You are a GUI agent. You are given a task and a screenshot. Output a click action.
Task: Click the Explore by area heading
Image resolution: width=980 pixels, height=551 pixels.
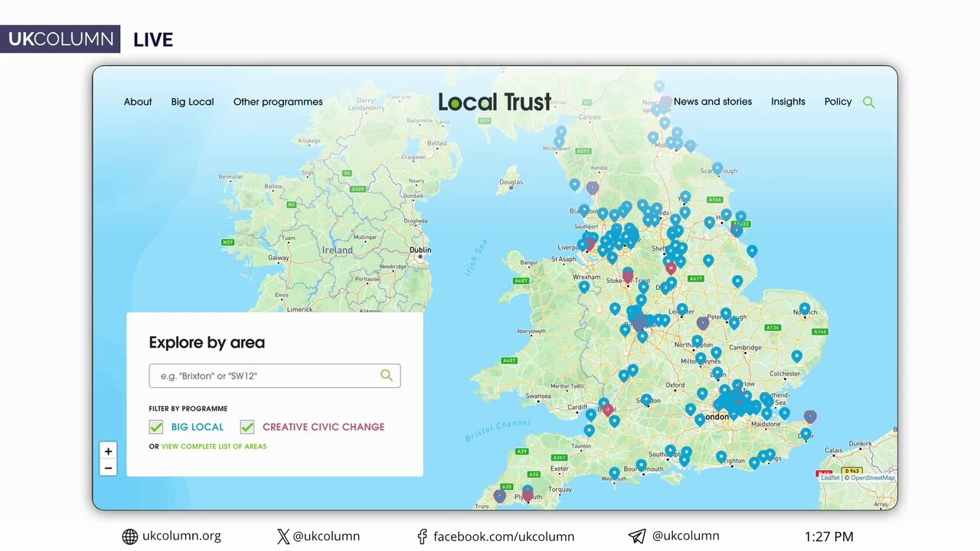pyautogui.click(x=207, y=343)
